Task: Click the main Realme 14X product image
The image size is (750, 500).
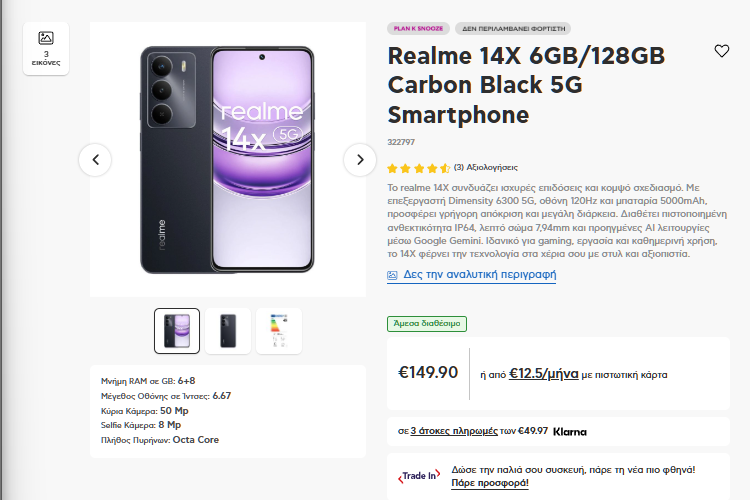Action: coord(228,158)
